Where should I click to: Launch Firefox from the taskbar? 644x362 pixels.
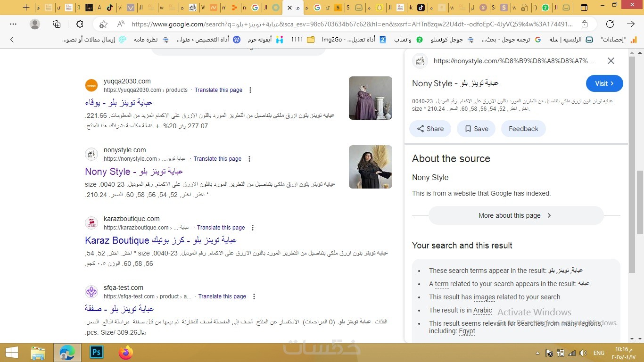tap(126, 353)
